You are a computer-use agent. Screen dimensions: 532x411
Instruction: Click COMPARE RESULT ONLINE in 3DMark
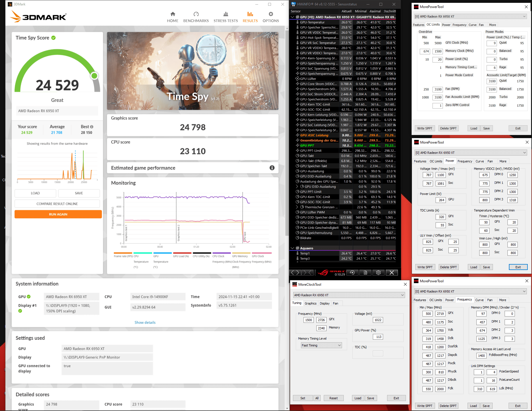[x=57, y=204]
